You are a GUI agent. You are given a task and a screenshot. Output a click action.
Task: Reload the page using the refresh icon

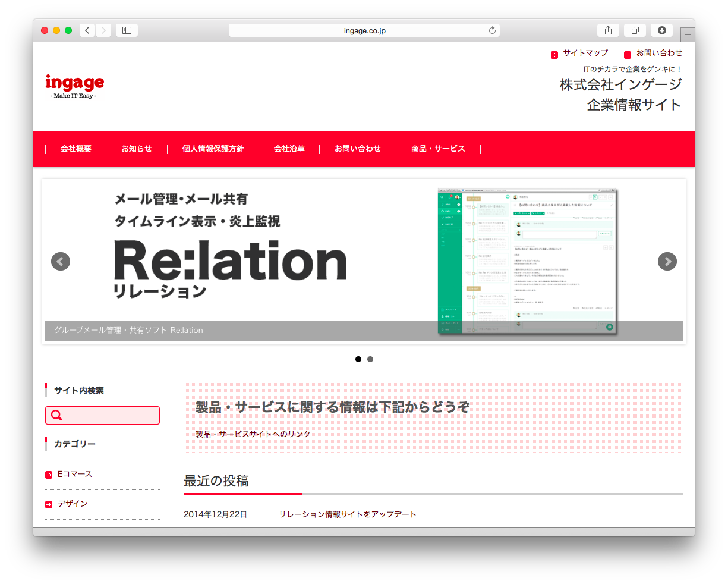(x=492, y=30)
